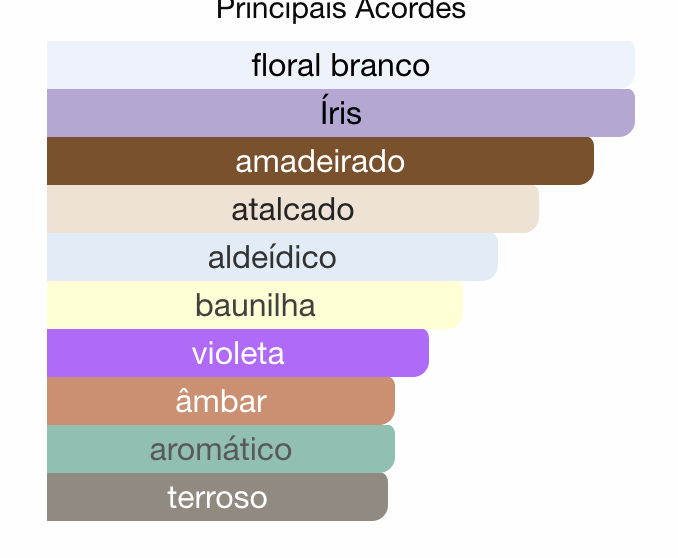Click the word 'aromático'
Screen dimensions: 678x558
coord(221,448)
